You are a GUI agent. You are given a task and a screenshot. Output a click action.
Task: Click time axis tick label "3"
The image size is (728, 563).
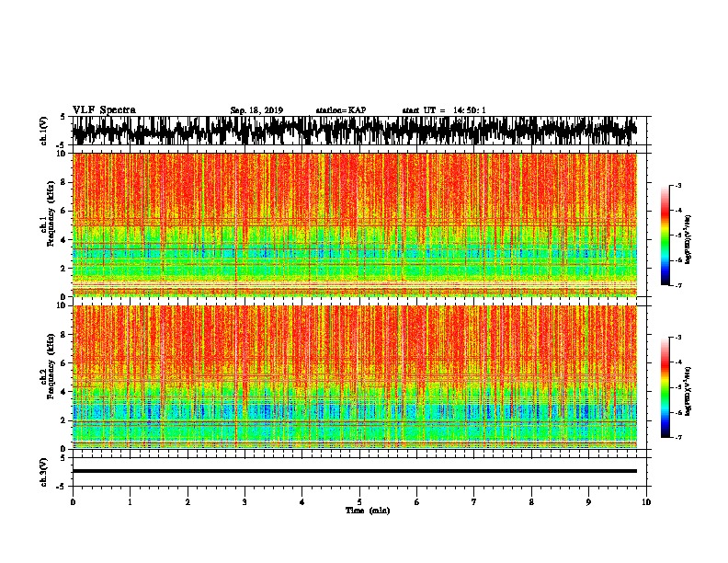[x=245, y=502]
